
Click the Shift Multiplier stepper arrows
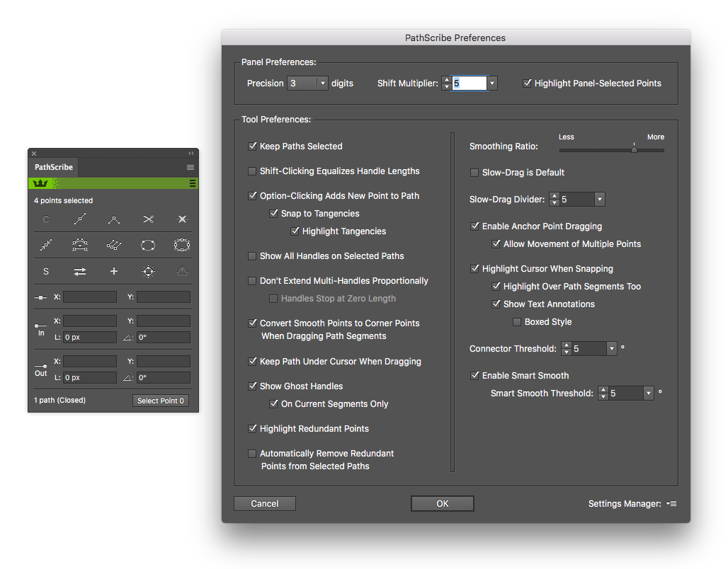point(447,83)
